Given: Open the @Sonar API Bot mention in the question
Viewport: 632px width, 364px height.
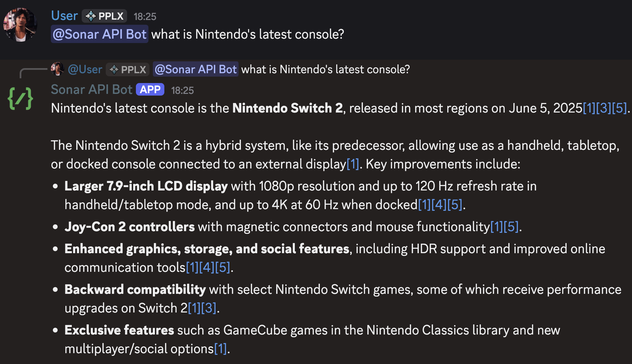Looking at the screenshot, I should (x=99, y=34).
